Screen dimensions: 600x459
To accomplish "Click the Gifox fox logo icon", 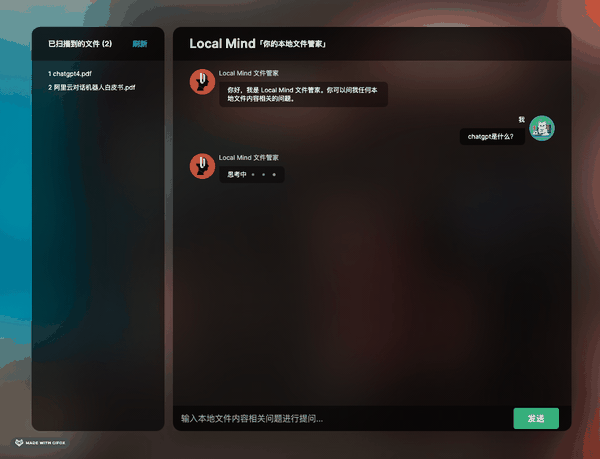I will 19,443.
